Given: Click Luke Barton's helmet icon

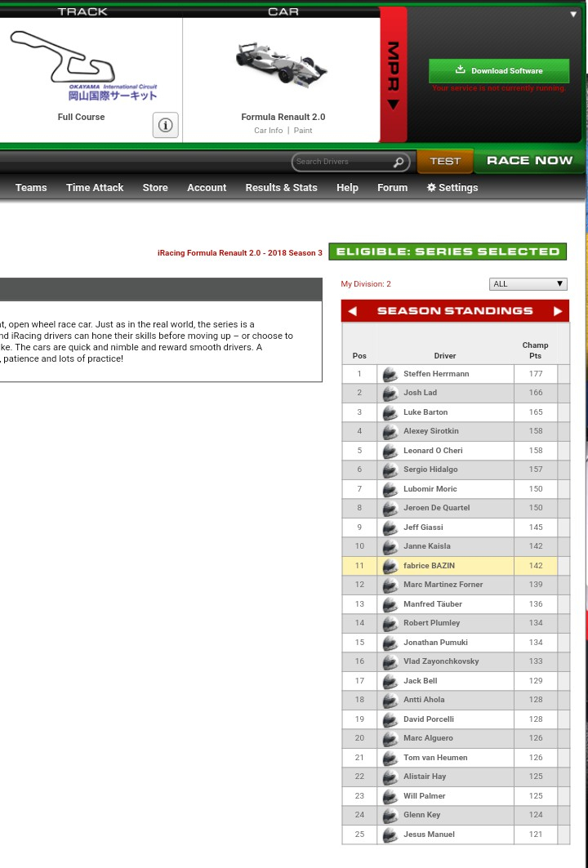Looking at the screenshot, I should [x=390, y=412].
